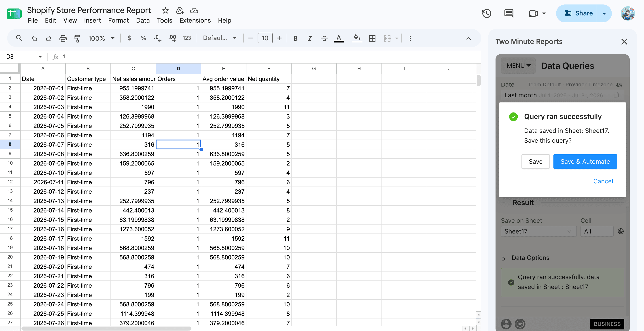The height and width of the screenshot is (331, 644).
Task: Start a Meet video call
Action: click(533, 13)
